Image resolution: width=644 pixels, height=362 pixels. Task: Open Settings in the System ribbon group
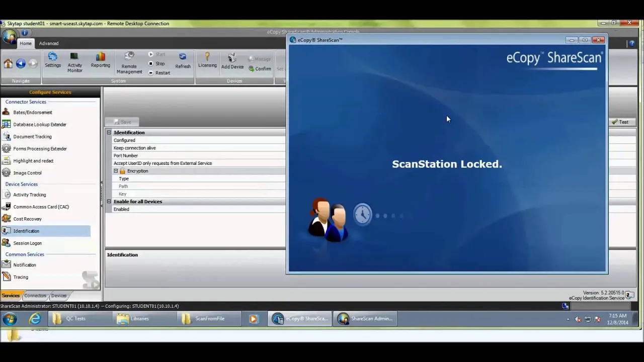tap(52, 60)
